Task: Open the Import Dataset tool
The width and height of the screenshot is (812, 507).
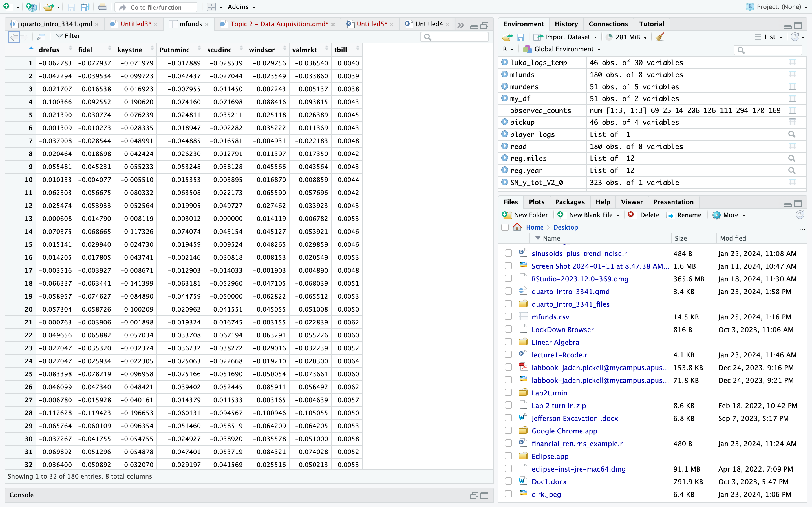Action: click(x=565, y=37)
